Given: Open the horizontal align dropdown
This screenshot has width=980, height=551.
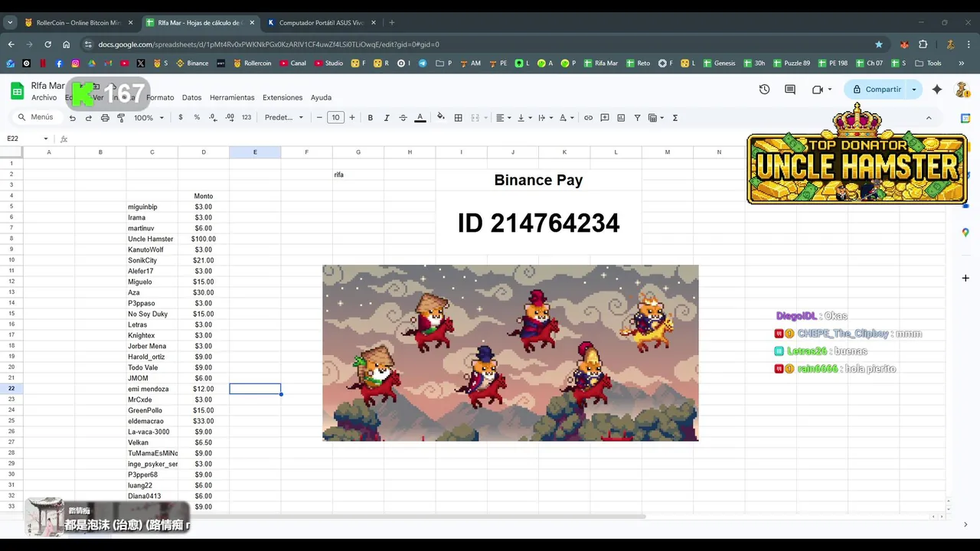Looking at the screenshot, I should click(503, 118).
